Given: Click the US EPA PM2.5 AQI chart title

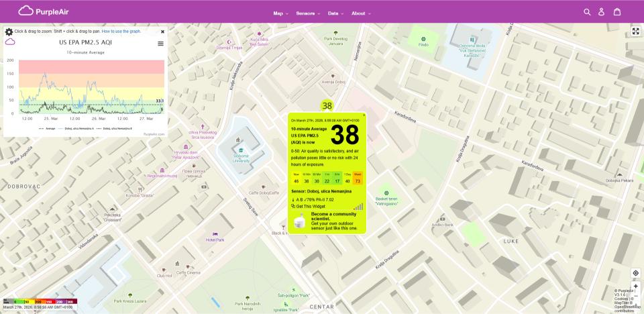Looking at the screenshot, I should click(85, 42).
